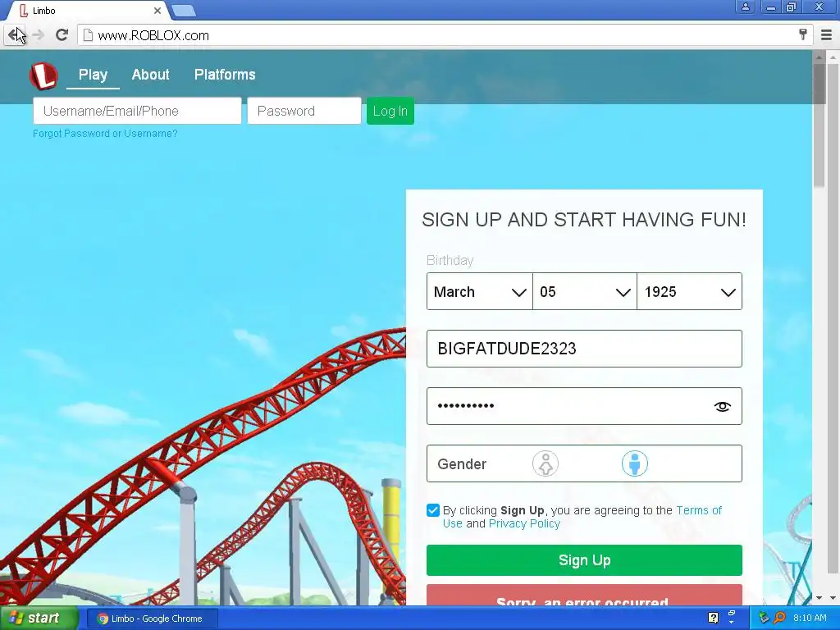Image resolution: width=840 pixels, height=630 pixels.
Task: Select the male gender icon
Action: point(635,464)
